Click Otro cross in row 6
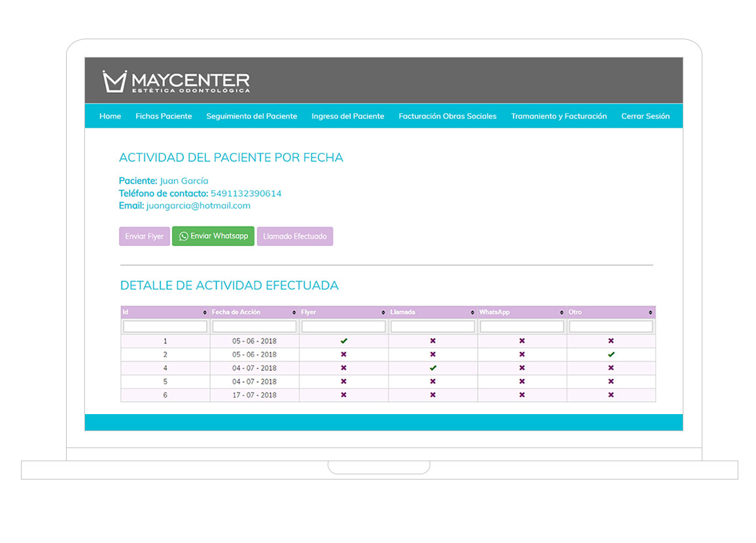 coord(611,395)
